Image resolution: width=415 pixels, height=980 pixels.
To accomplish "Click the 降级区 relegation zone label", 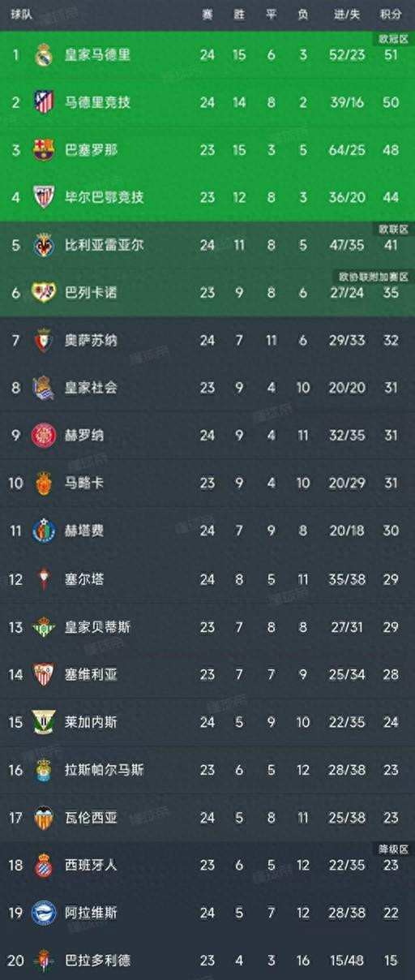I will [393, 849].
